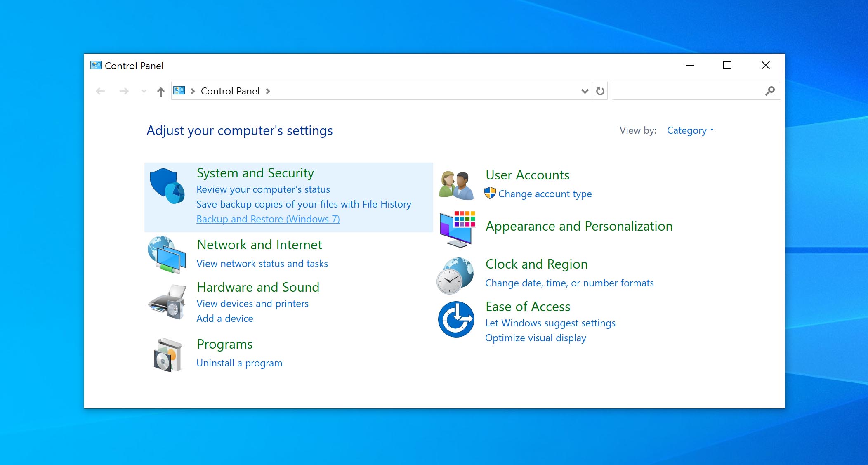The image size is (868, 465).
Task: Open Save backup copies with File History
Action: click(x=304, y=204)
